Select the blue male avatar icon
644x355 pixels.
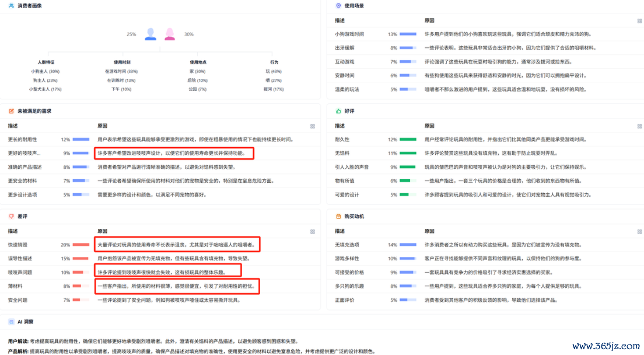point(150,34)
